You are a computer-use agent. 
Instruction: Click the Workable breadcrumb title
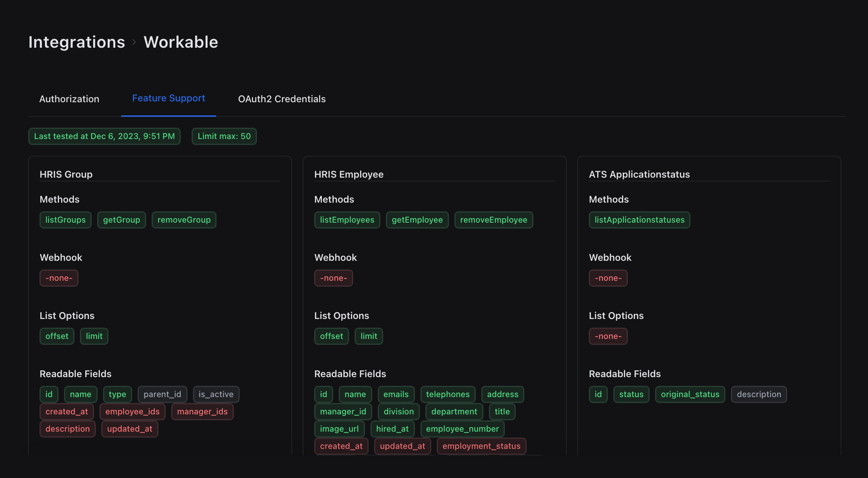(181, 42)
